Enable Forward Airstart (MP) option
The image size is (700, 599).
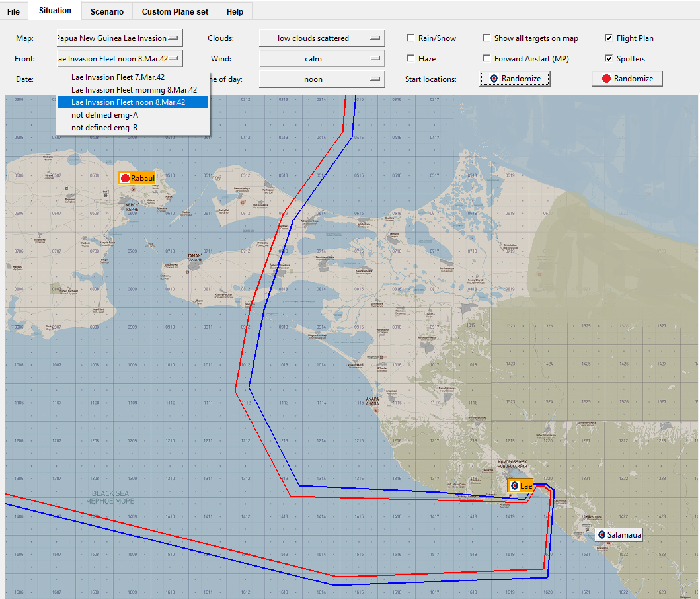486,59
